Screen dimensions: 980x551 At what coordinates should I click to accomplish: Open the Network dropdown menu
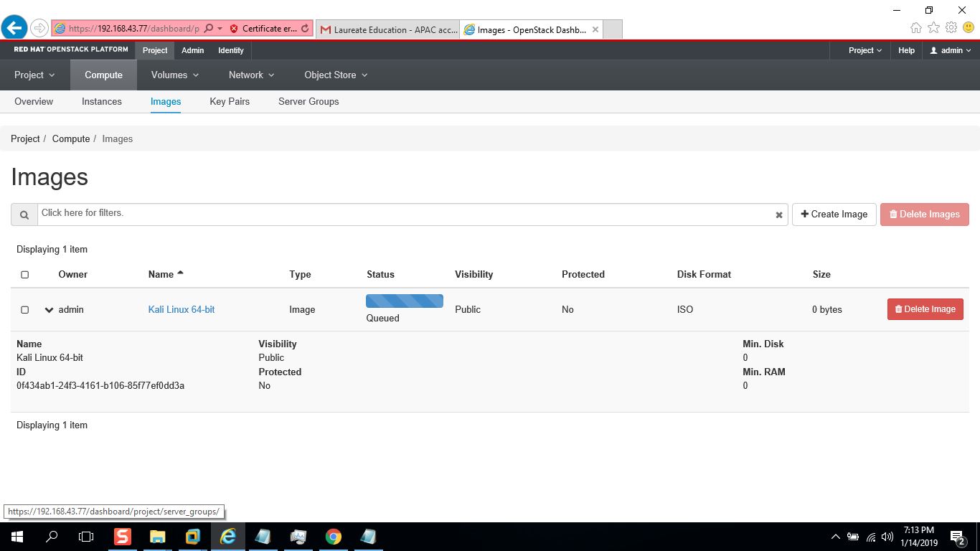click(x=251, y=75)
